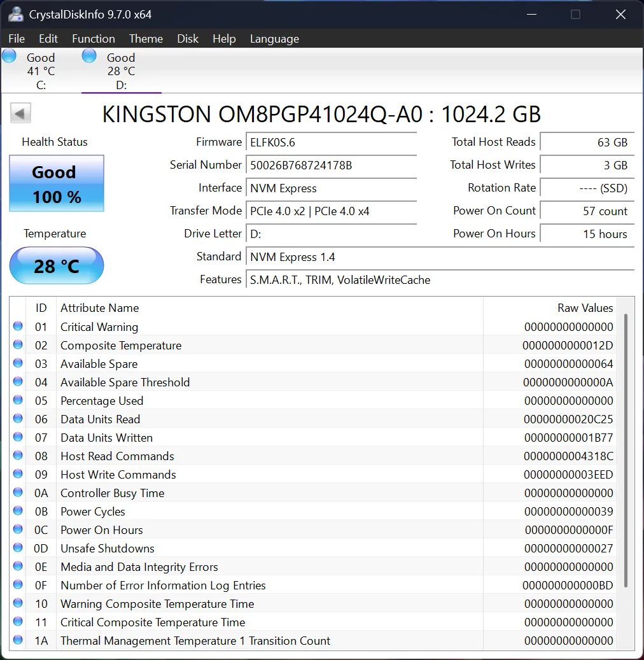Click the Standard field NVM Express 1.4
Screen dimensions: 644x660
(440, 256)
